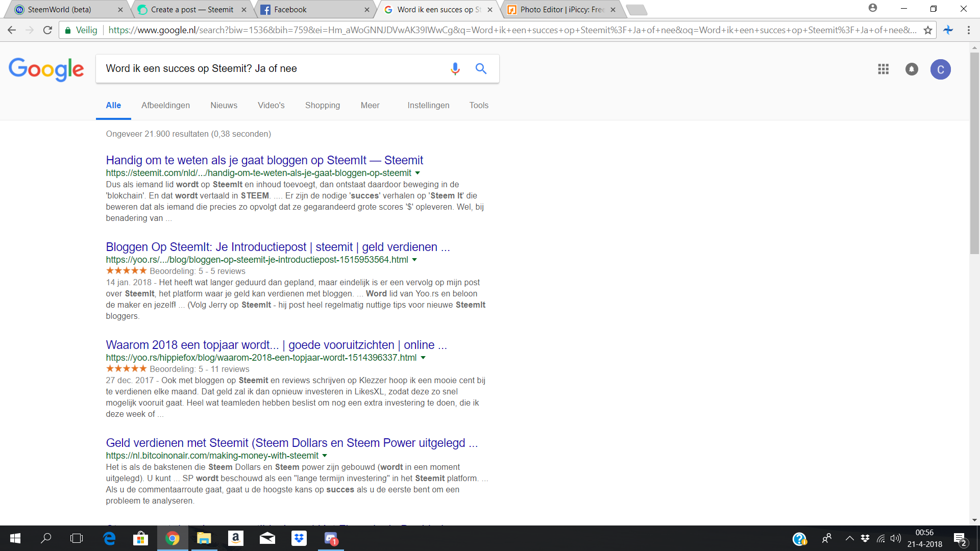Viewport: 980px width, 551px height.
Task: Expand options for the steemit.com result URL
Action: click(x=418, y=173)
